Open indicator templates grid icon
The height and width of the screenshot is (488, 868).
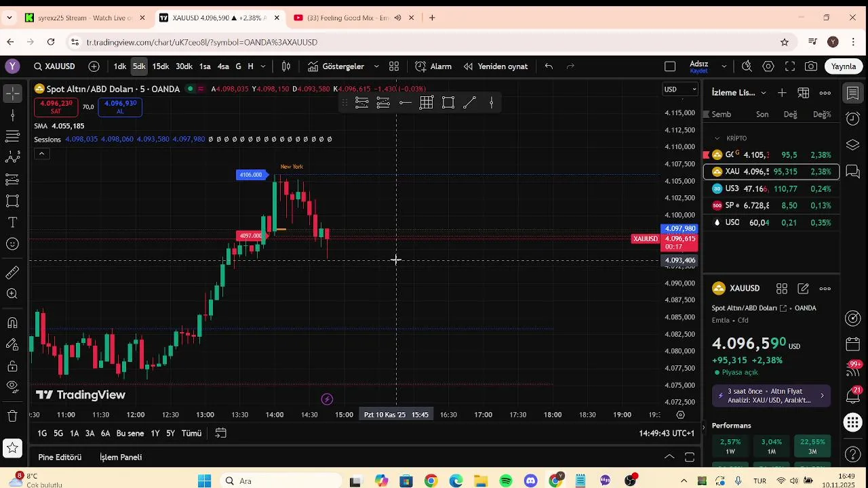pos(394,66)
